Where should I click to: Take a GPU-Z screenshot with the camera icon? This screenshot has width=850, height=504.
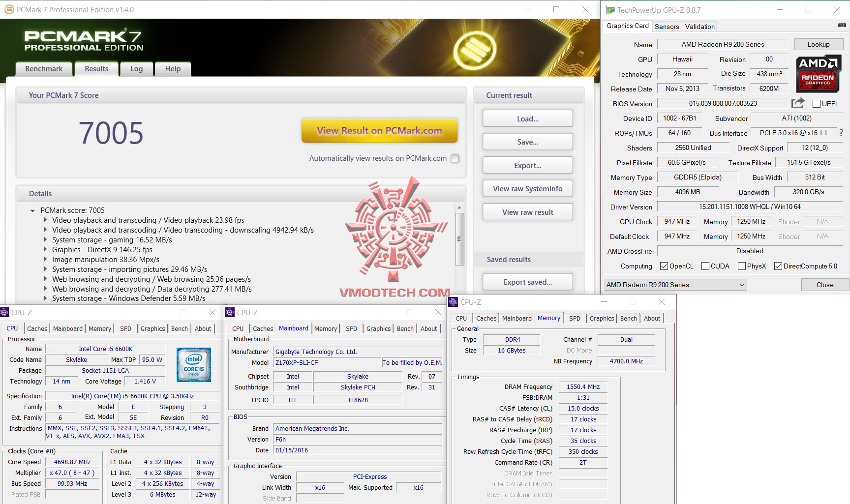pyautogui.click(x=842, y=25)
